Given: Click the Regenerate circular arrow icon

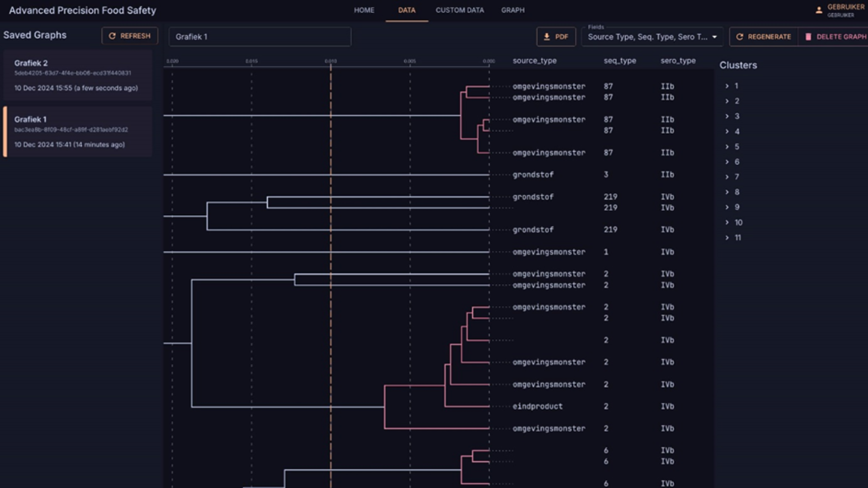Looking at the screenshot, I should tap(740, 37).
